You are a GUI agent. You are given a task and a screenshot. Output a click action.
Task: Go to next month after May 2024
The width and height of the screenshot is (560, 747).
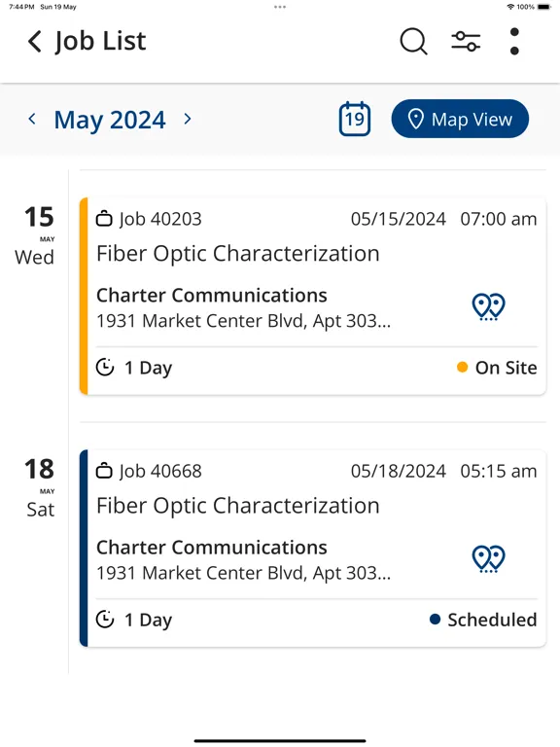coord(188,119)
